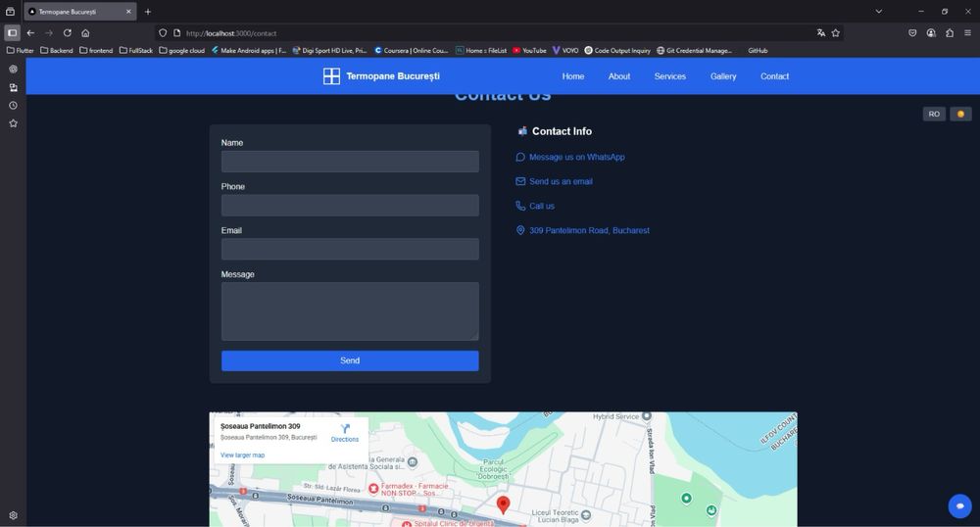The image size is (980, 527).
Task: Open the Coursera bookmark
Action: pyautogui.click(x=412, y=51)
